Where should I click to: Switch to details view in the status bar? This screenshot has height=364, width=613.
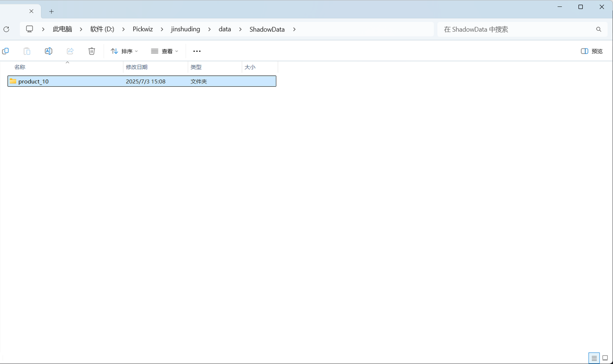(594, 358)
